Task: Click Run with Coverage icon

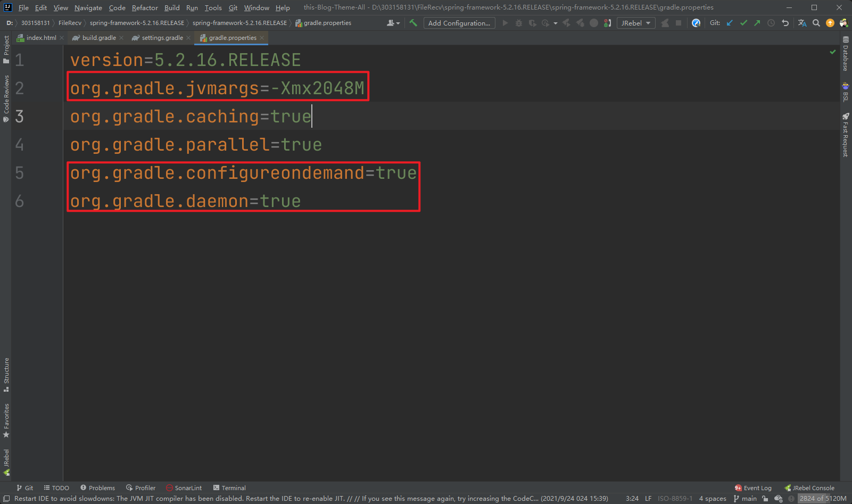Action: tap(532, 23)
